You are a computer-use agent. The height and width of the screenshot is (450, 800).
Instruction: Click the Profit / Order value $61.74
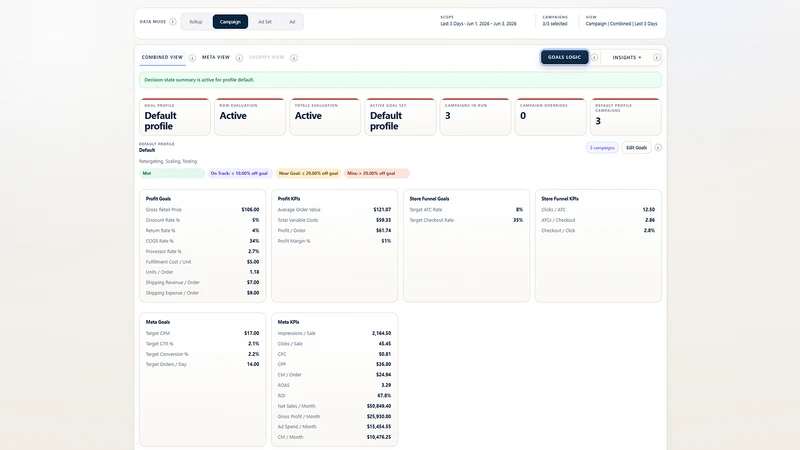[x=383, y=231]
